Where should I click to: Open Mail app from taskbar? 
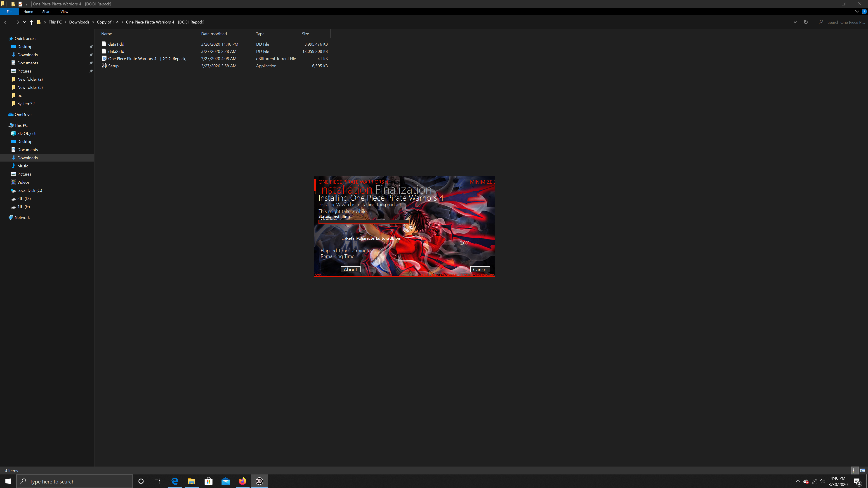coord(225,481)
